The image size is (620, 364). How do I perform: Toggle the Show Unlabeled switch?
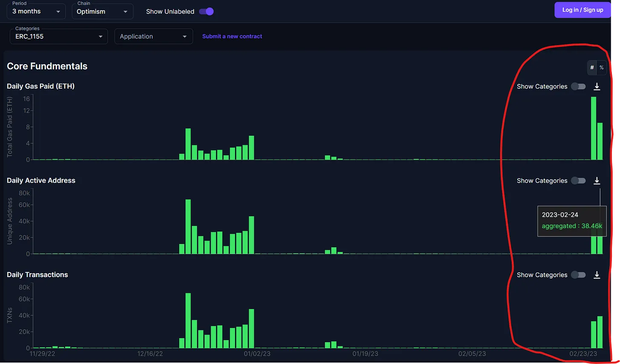coord(207,11)
